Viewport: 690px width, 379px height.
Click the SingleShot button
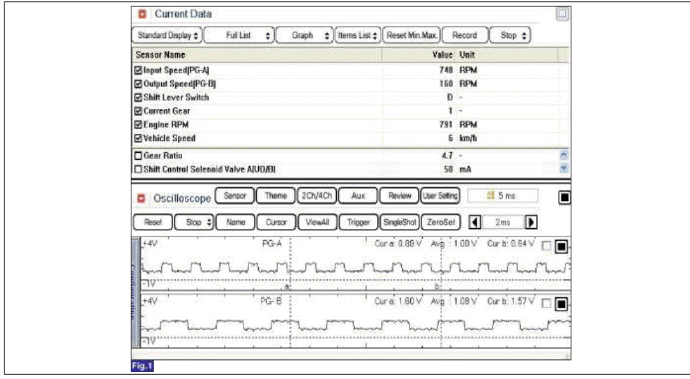(400, 222)
